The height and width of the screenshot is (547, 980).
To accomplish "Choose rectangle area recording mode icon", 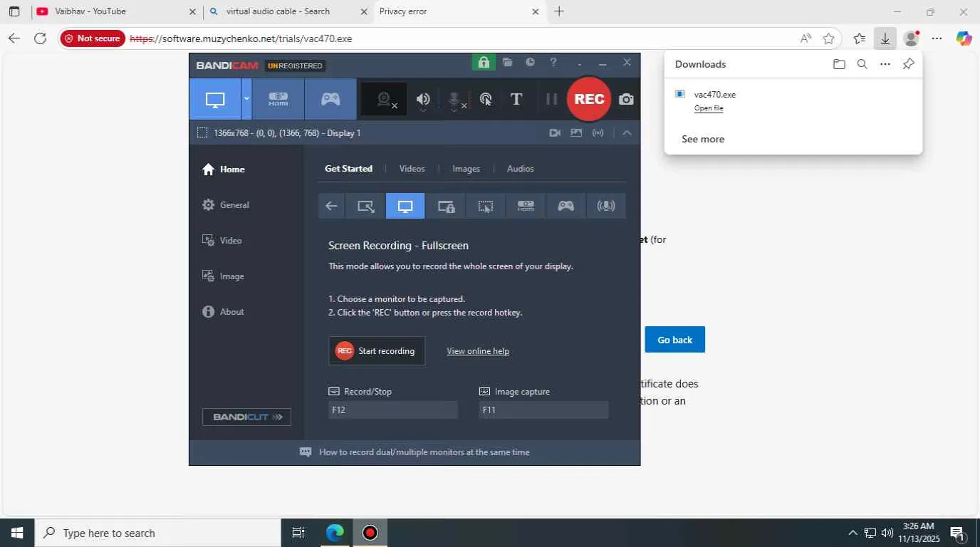I will coord(365,206).
